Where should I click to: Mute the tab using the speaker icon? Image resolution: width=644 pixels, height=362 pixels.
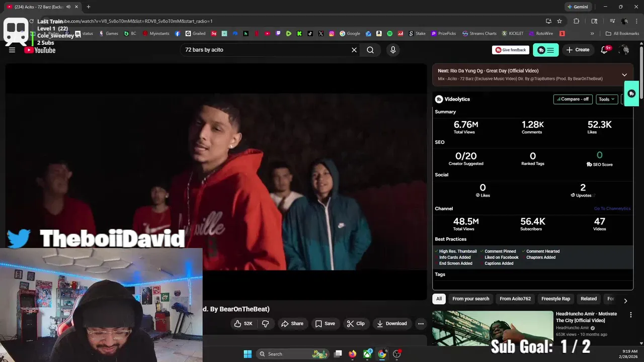68,7
